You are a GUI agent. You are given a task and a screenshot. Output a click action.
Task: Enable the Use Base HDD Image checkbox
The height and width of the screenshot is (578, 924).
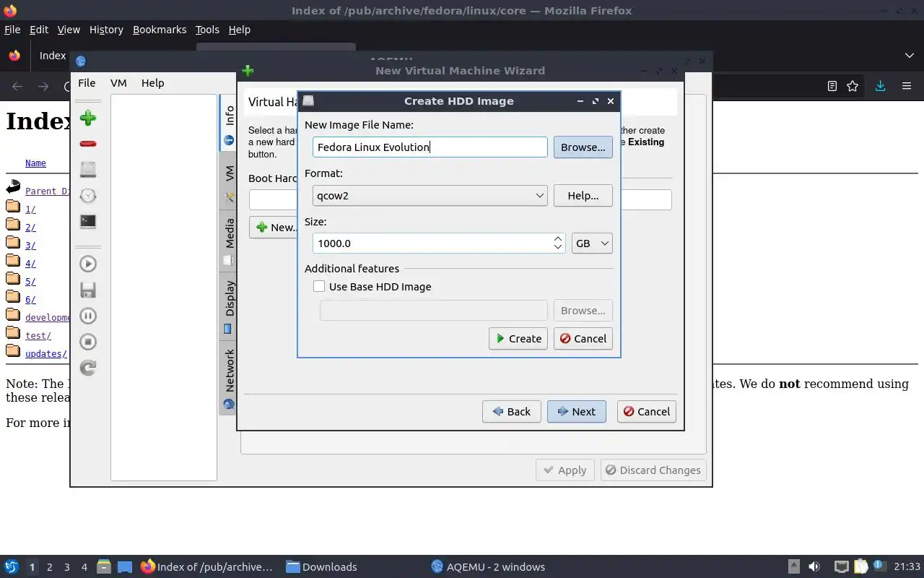coord(319,286)
